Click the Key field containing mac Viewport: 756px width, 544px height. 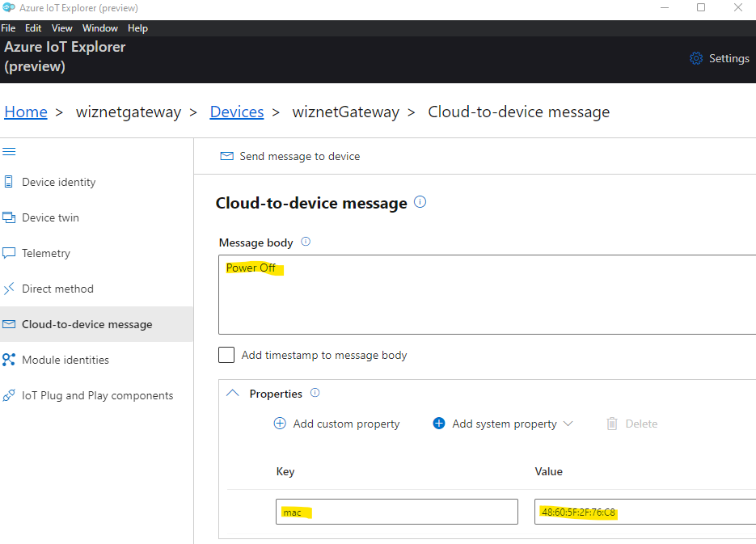[397, 512]
